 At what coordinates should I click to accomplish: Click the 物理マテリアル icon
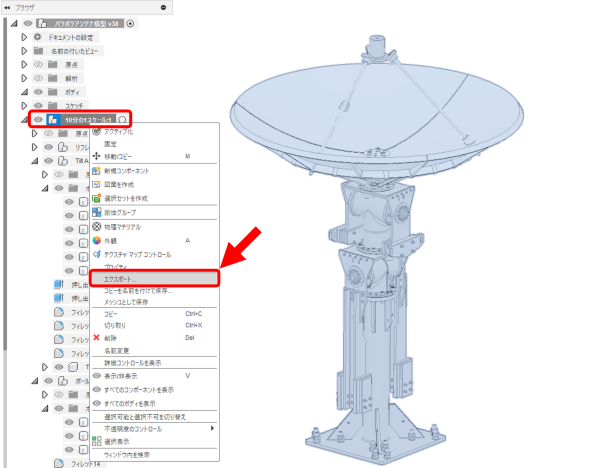pos(97,227)
